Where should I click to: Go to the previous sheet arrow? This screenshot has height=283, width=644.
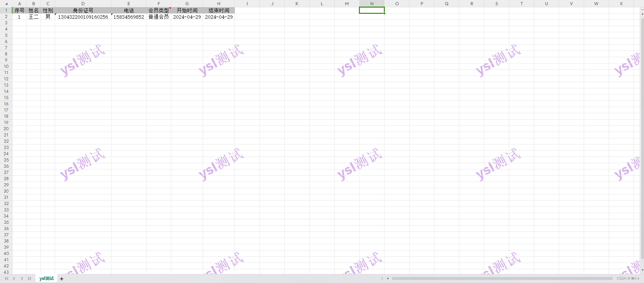point(14,278)
